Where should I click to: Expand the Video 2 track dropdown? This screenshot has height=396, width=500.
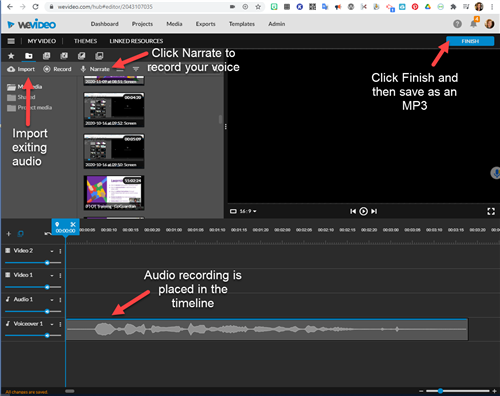[x=52, y=251]
